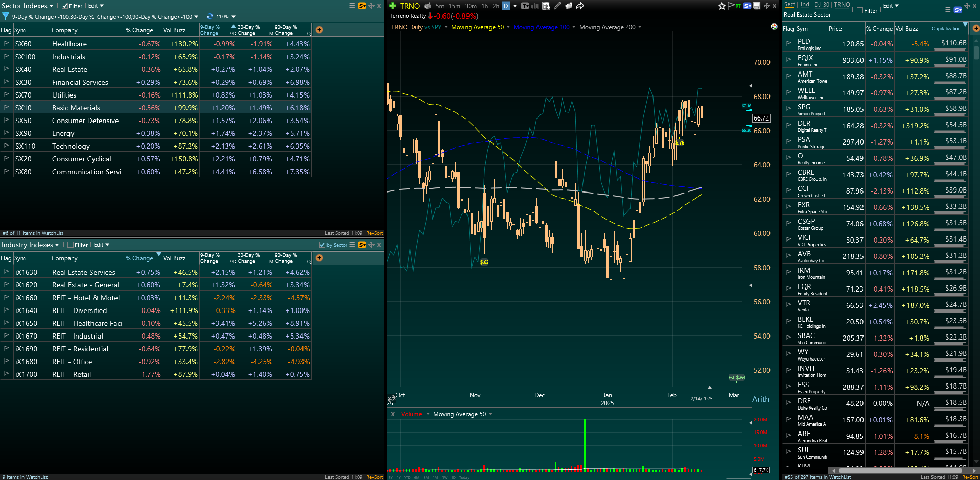Select the 1h timeframe
980x480 pixels.
(x=485, y=6)
